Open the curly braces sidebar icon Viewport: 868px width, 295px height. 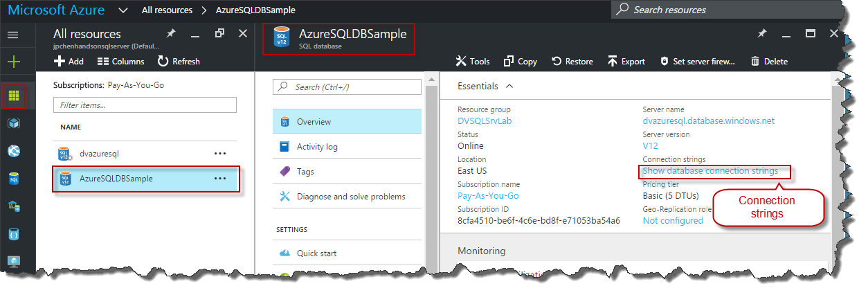(x=13, y=234)
